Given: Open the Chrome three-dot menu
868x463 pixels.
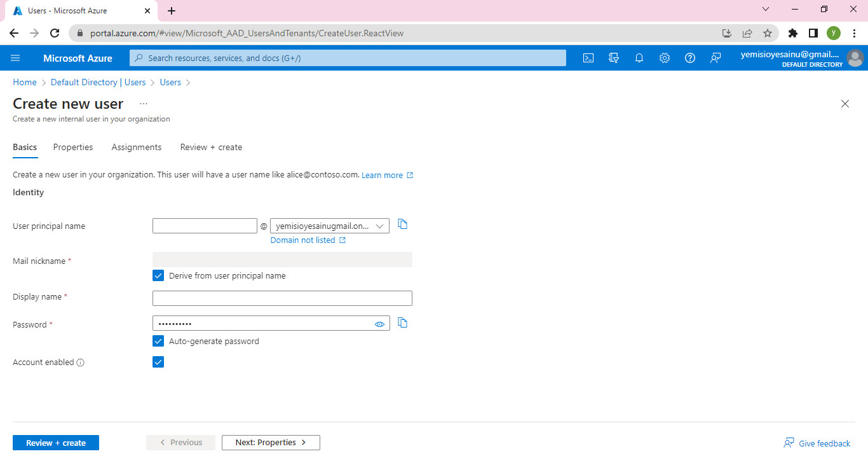Looking at the screenshot, I should pyautogui.click(x=854, y=33).
